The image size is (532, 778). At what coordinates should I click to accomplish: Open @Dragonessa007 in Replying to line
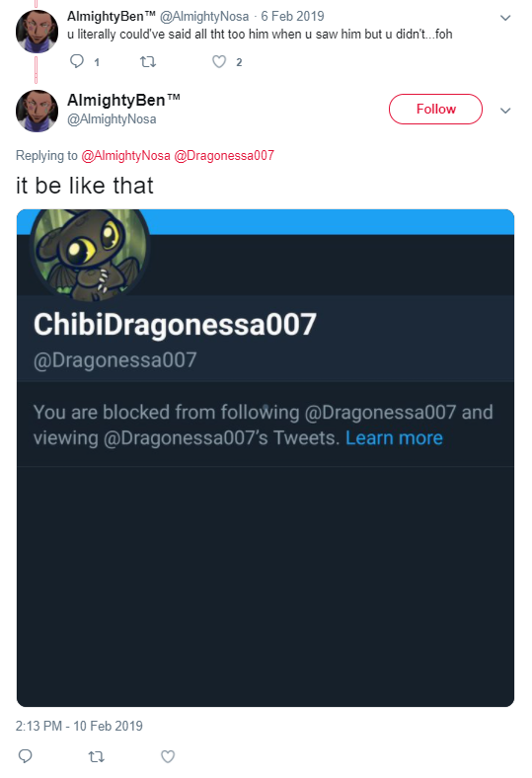[224, 155]
